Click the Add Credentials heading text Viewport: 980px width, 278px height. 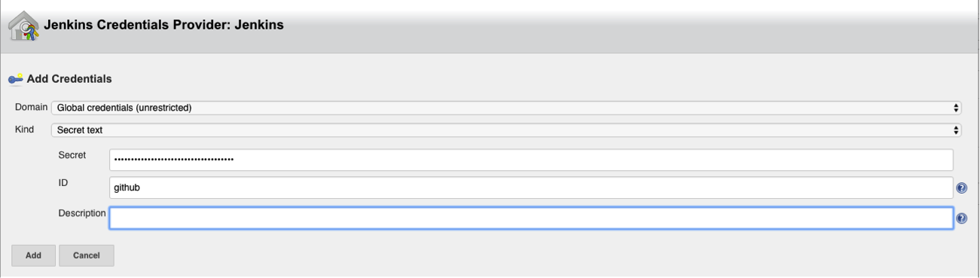[x=69, y=78]
